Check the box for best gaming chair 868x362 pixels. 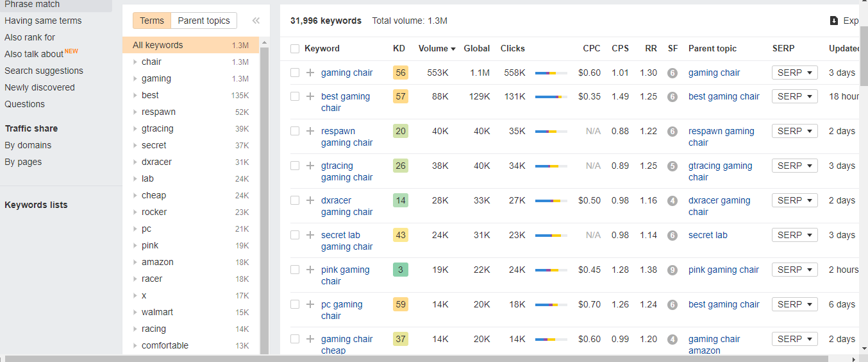[295, 96]
